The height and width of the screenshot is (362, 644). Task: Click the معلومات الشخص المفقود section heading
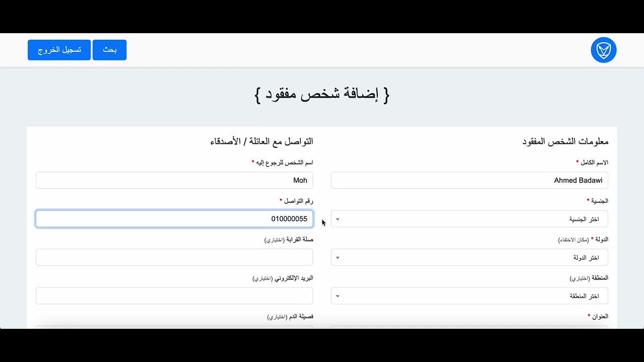[x=566, y=142]
